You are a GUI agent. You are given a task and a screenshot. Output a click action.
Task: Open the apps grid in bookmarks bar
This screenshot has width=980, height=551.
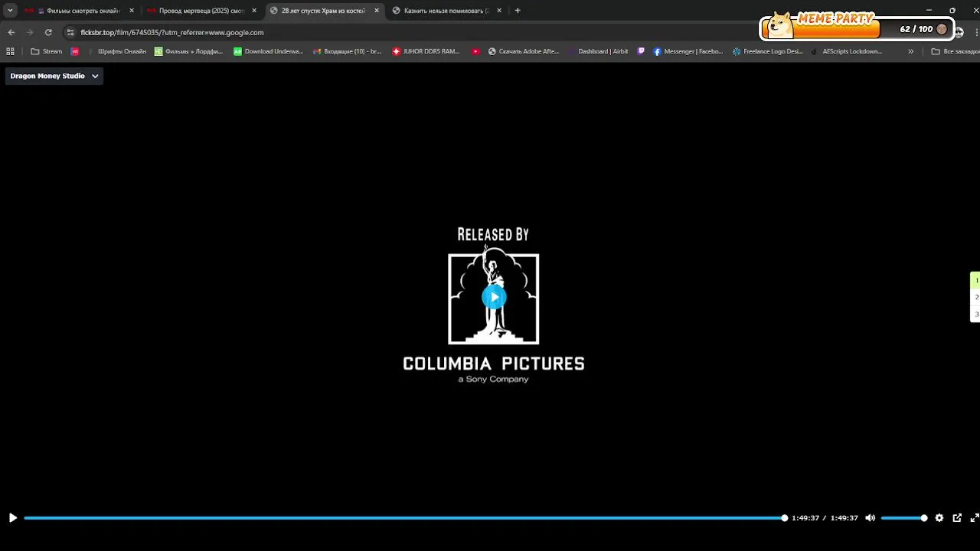10,51
